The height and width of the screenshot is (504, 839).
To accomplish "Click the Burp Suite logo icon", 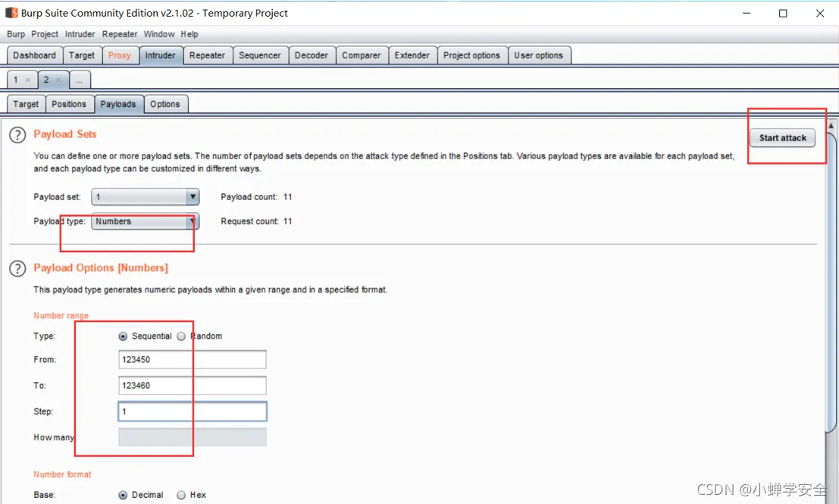I will 11,12.
